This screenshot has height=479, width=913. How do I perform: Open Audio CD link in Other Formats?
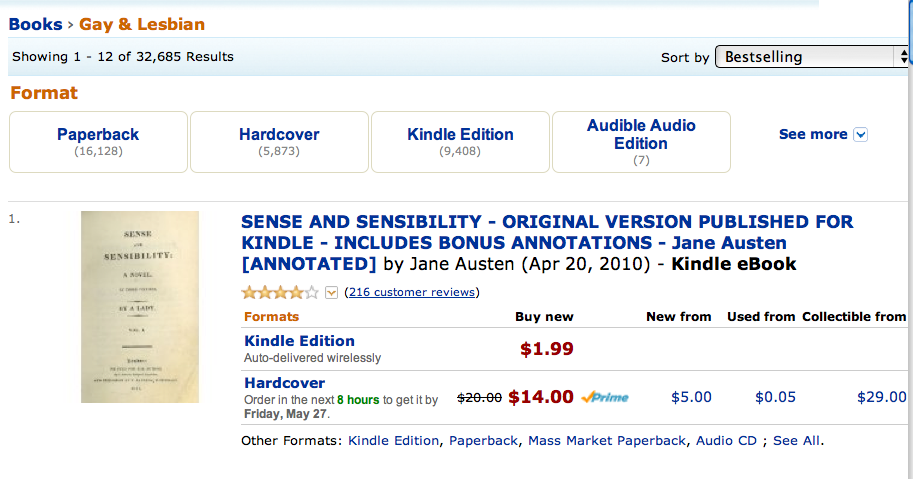click(726, 441)
